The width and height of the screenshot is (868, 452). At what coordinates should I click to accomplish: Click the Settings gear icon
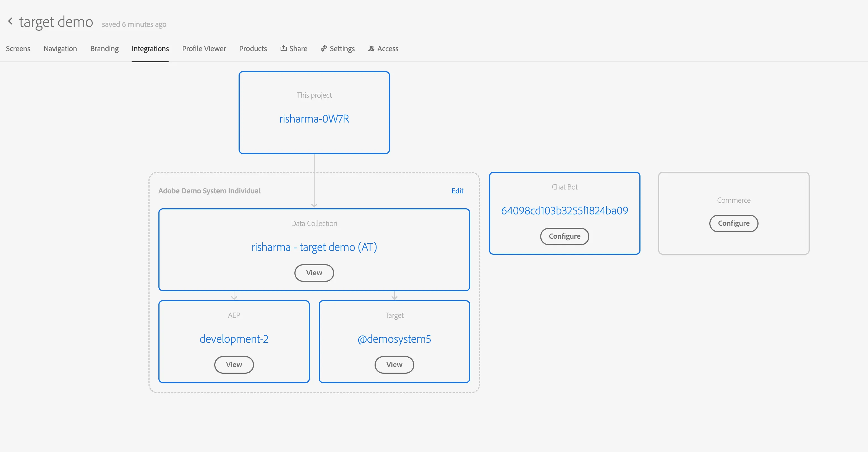[x=324, y=48]
